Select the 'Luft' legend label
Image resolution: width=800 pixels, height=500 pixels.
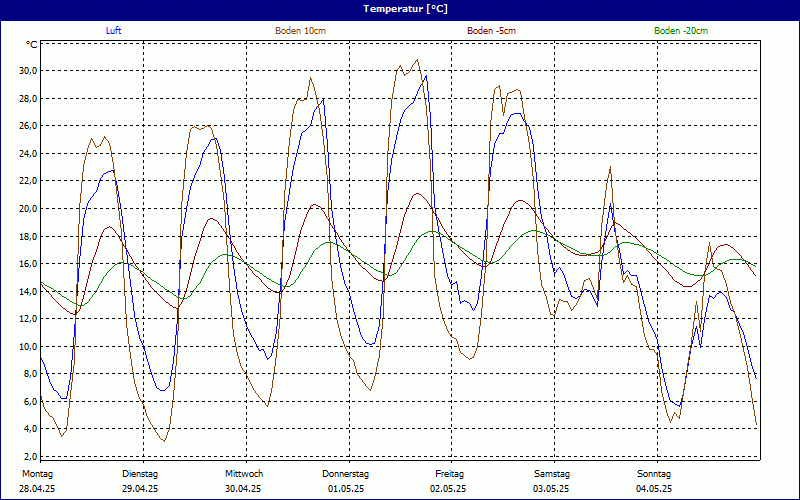pyautogui.click(x=115, y=31)
